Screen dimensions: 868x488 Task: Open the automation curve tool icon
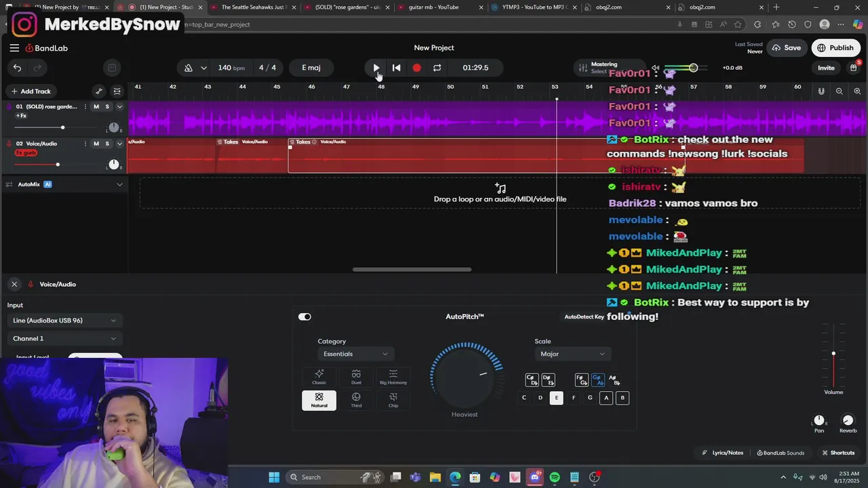tap(99, 91)
